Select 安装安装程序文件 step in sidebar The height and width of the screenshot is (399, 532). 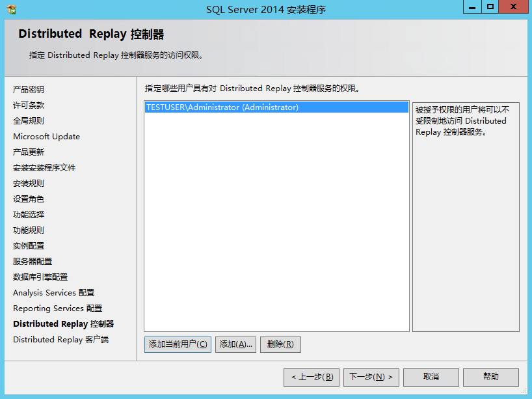coord(44,167)
